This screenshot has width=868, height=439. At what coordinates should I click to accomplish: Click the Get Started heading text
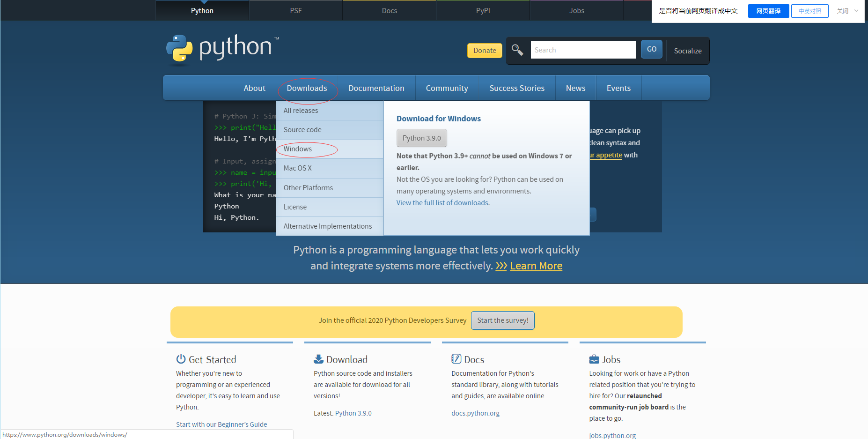pos(213,360)
